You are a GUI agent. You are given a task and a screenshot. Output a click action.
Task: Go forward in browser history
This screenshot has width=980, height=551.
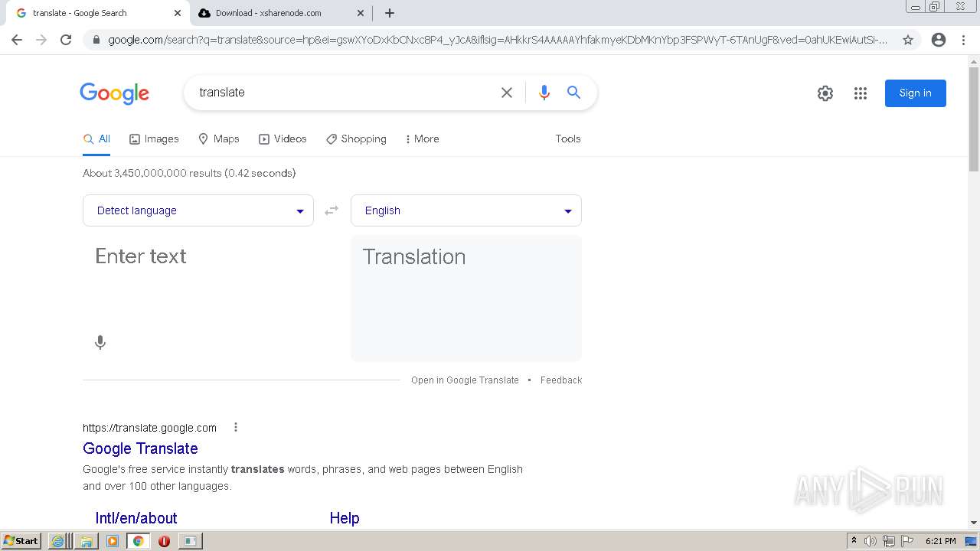[x=41, y=40]
